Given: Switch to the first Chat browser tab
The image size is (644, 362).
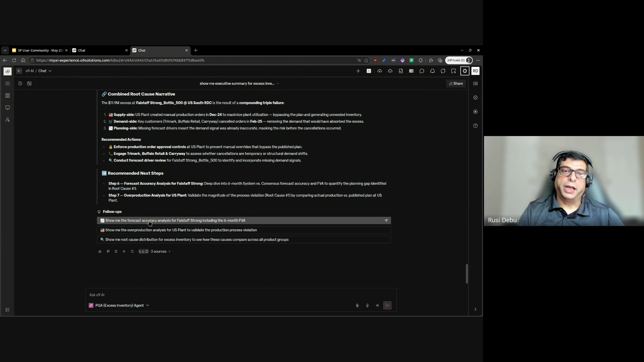Looking at the screenshot, I should (x=100, y=50).
